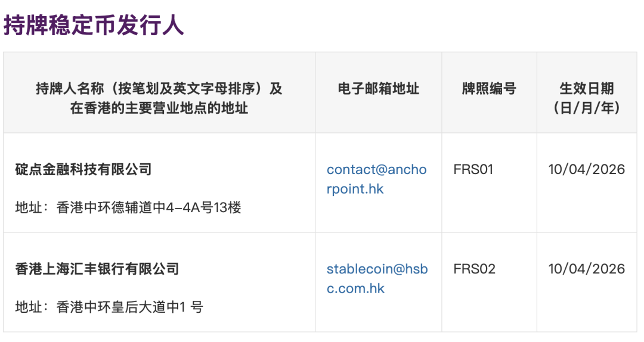Open the contact@anchorpoint.hk email link

pyautogui.click(x=376, y=179)
